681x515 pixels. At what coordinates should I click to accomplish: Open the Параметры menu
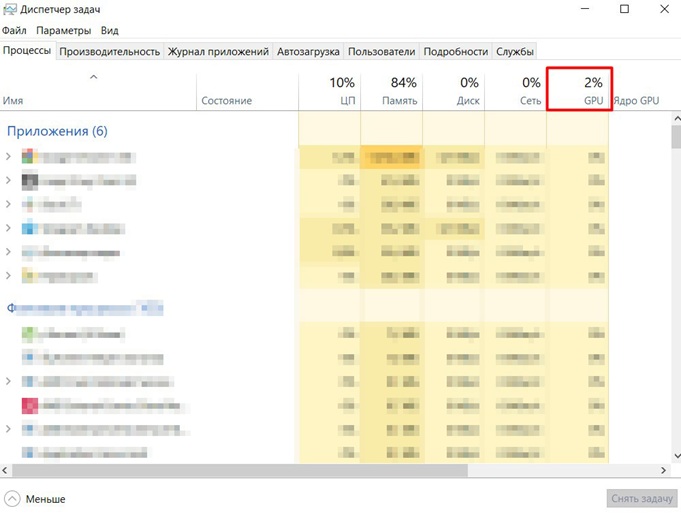(x=63, y=30)
